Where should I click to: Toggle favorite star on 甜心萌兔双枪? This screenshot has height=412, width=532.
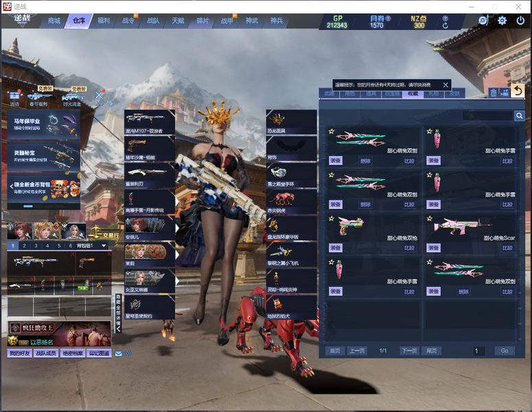point(332,218)
